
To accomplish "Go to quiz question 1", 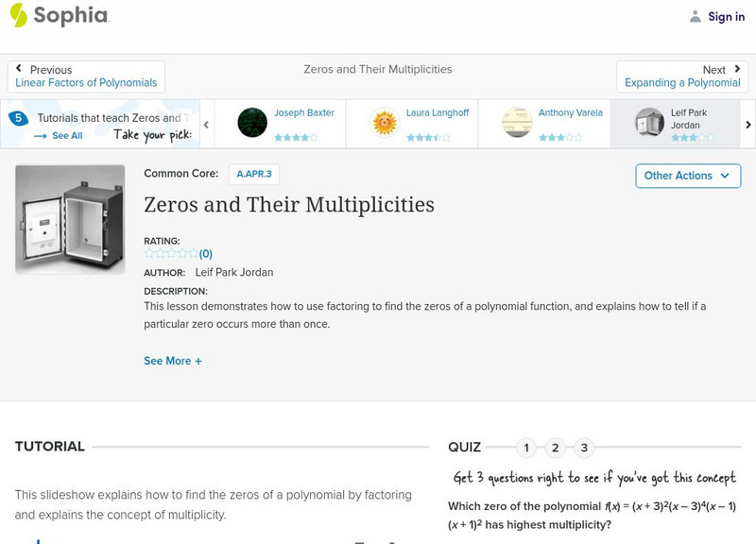I will (527, 448).
